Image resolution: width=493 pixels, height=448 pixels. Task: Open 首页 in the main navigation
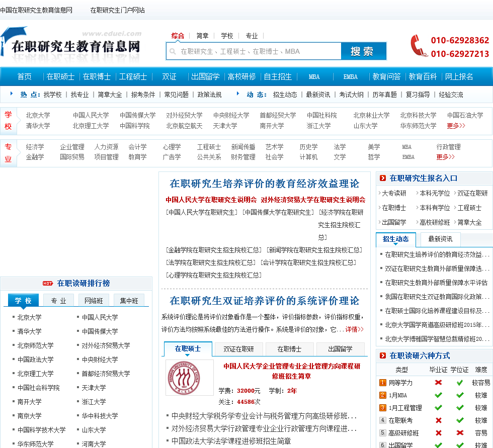pos(24,76)
